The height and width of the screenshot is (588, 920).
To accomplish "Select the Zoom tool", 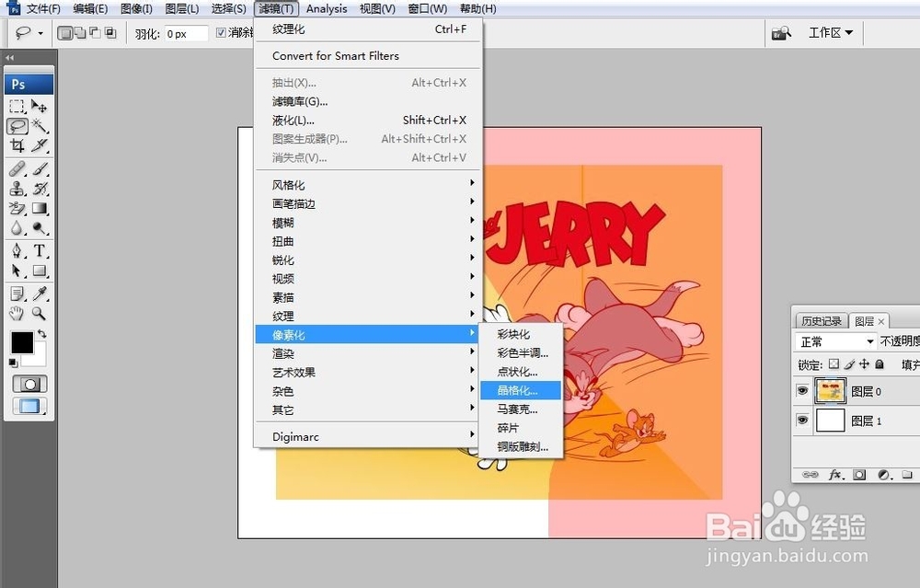I will [x=40, y=314].
